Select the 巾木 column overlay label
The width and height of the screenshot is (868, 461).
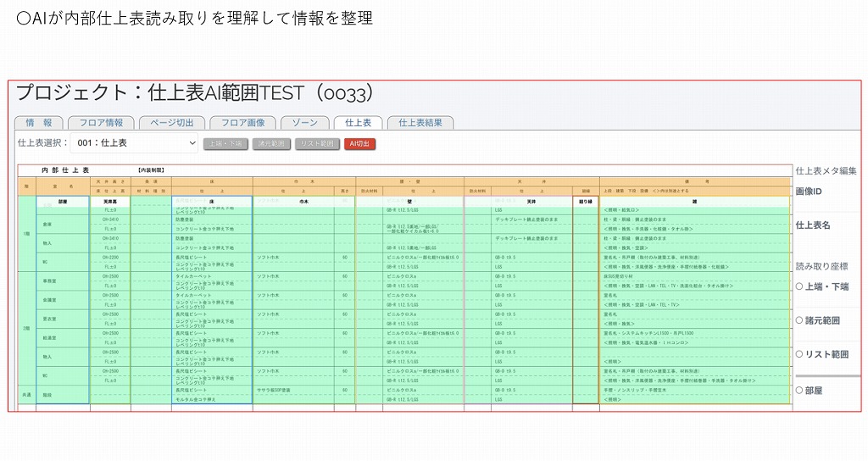coord(303,202)
